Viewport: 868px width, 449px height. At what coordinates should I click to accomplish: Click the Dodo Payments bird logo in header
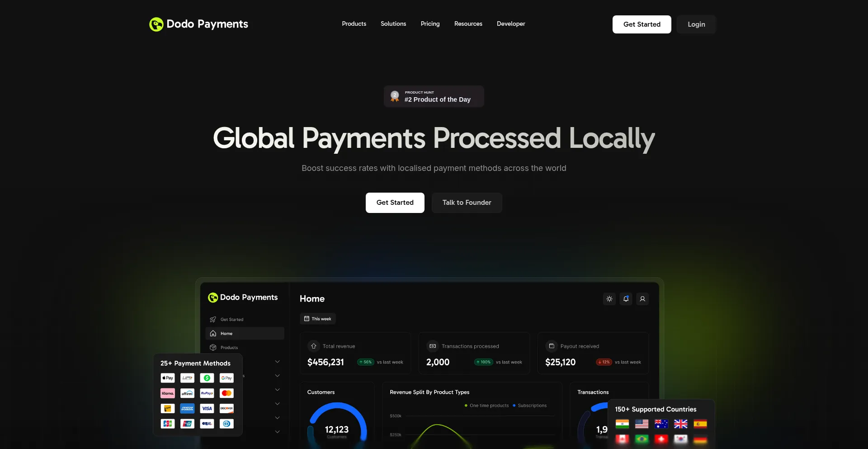pyautogui.click(x=156, y=24)
